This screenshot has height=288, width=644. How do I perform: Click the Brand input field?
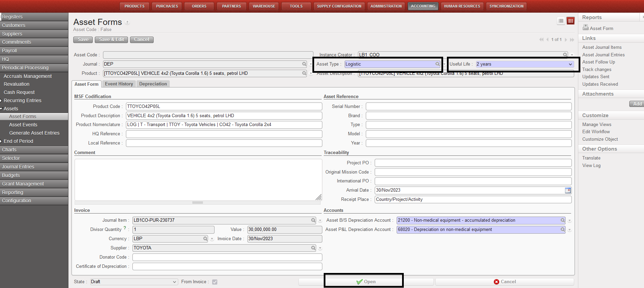tap(468, 116)
